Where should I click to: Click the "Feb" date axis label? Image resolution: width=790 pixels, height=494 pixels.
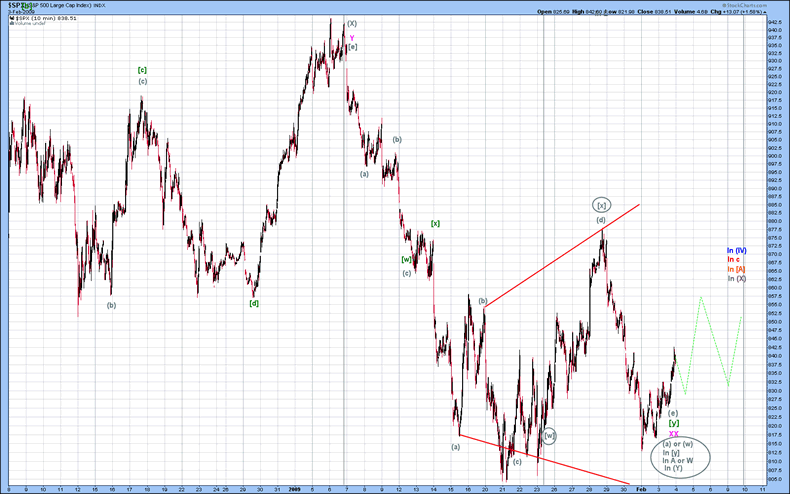(x=640, y=489)
